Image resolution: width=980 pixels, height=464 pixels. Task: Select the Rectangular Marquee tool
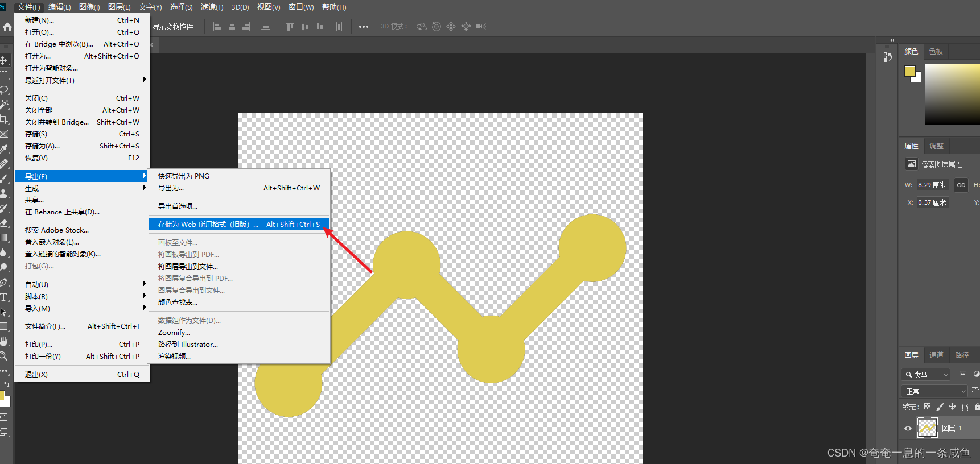click(4, 75)
